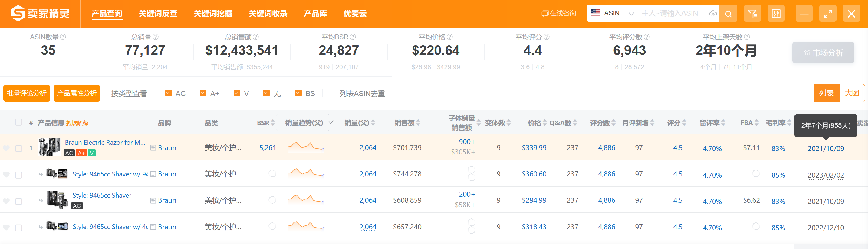The image size is (868, 249).
Task: Open the 数据解释 link
Action: [x=77, y=123]
